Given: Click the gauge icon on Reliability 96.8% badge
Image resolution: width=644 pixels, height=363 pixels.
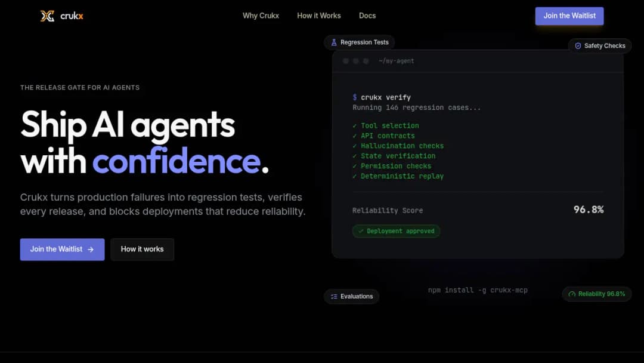Looking at the screenshot, I should click(x=572, y=294).
